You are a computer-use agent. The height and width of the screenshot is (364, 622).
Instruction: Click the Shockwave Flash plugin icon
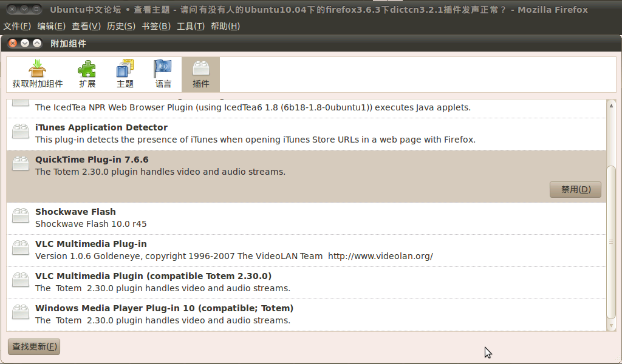pos(20,215)
